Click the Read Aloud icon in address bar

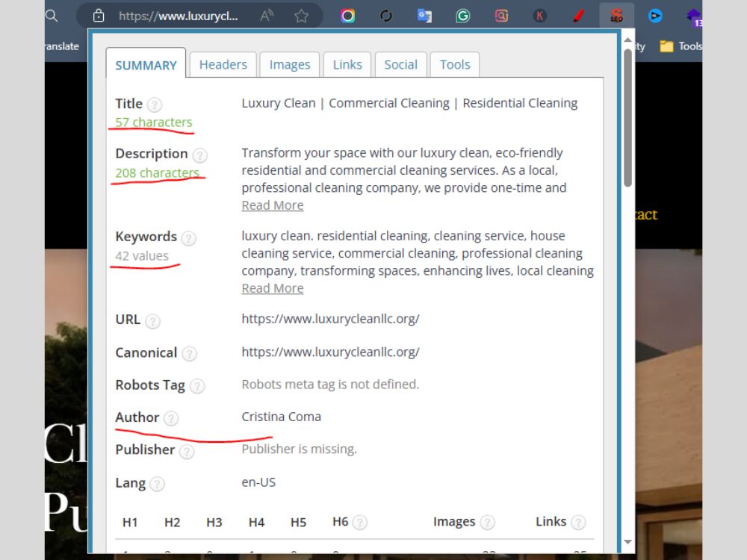coord(267,16)
